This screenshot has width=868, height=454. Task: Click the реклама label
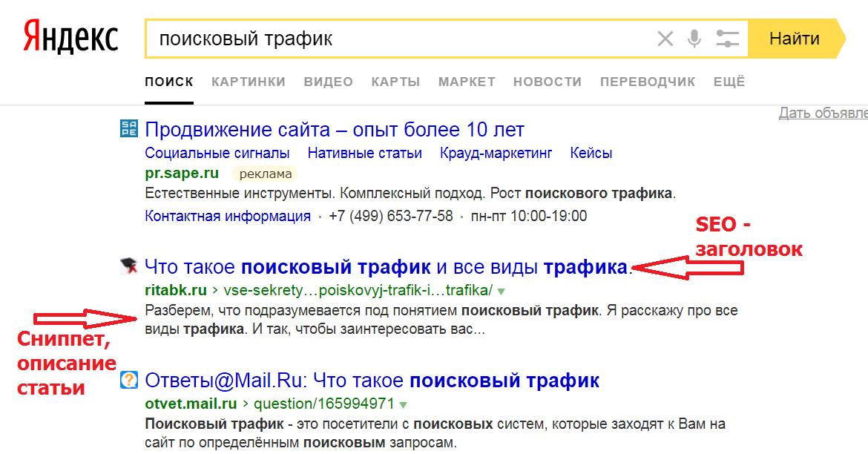tap(265, 174)
